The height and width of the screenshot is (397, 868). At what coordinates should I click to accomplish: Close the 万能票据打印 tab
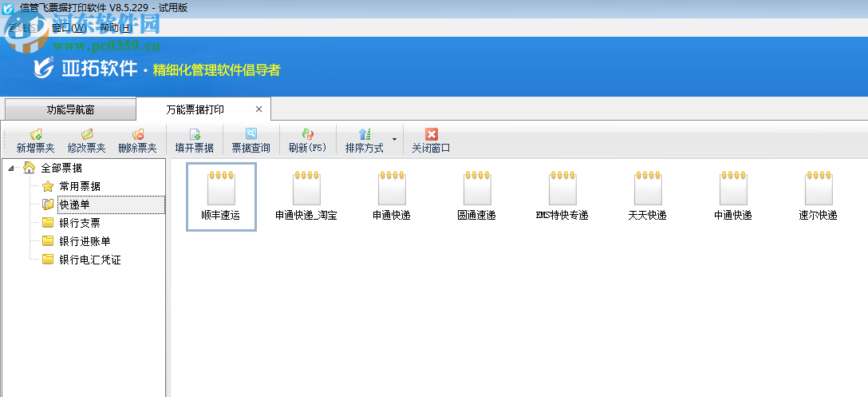point(258,109)
